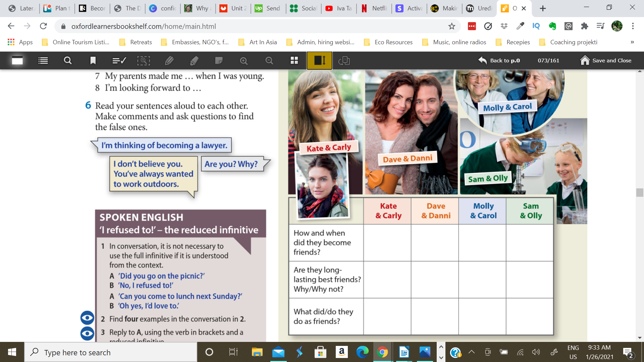This screenshot has width=644, height=362.
Task: Show answer for item 2 eye icon
Action: click(87, 318)
